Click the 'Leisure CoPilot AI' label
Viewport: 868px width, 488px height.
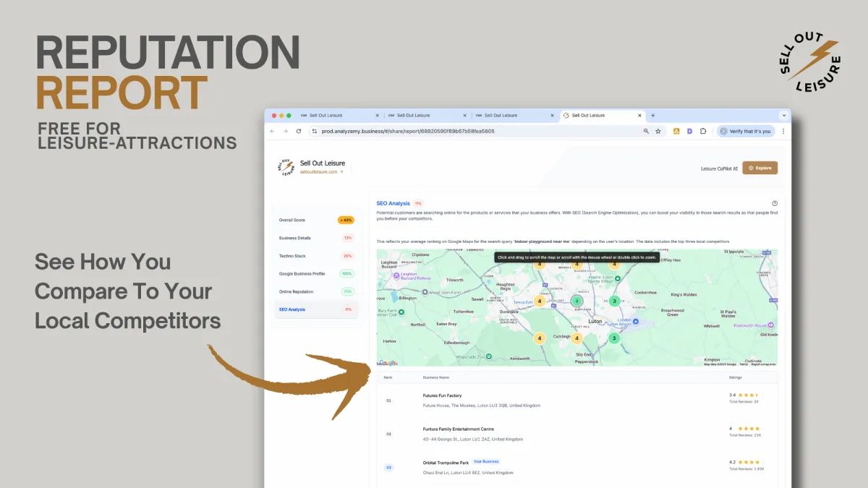(719, 168)
